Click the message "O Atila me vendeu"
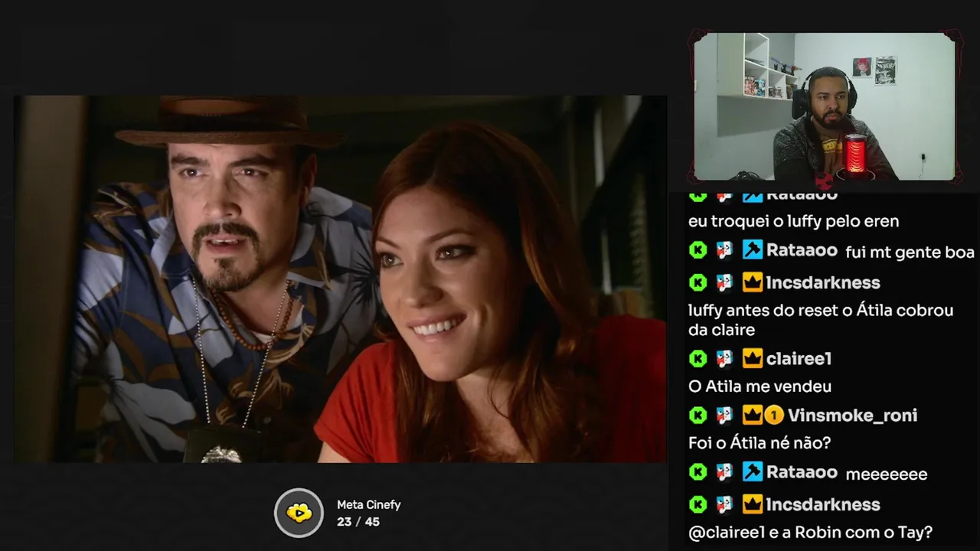980x551 pixels. tap(759, 386)
